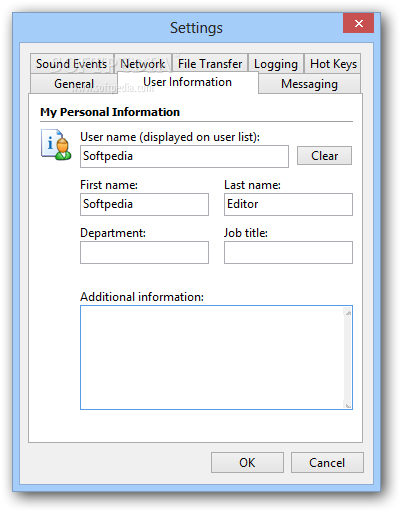This screenshot has width=401, height=512.
Task: Click the User name input field
Action: pyautogui.click(x=184, y=156)
